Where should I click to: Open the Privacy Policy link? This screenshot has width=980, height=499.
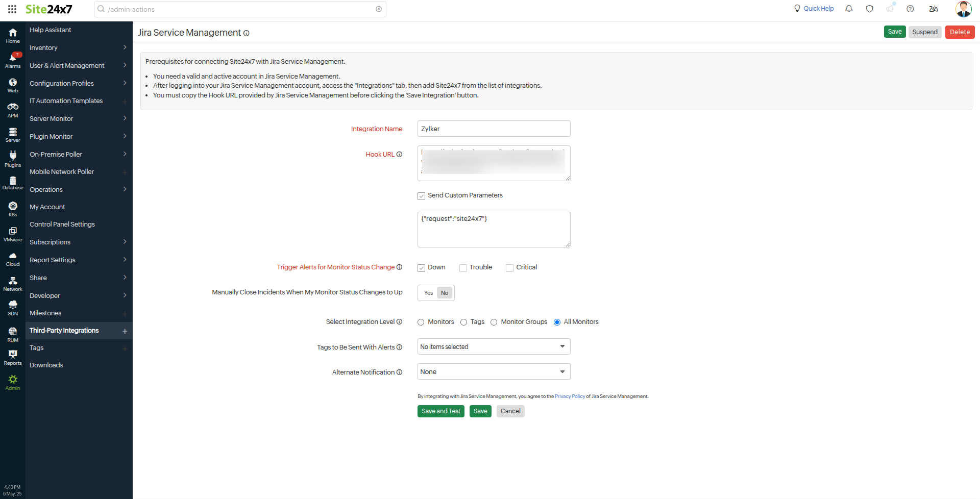click(x=570, y=396)
